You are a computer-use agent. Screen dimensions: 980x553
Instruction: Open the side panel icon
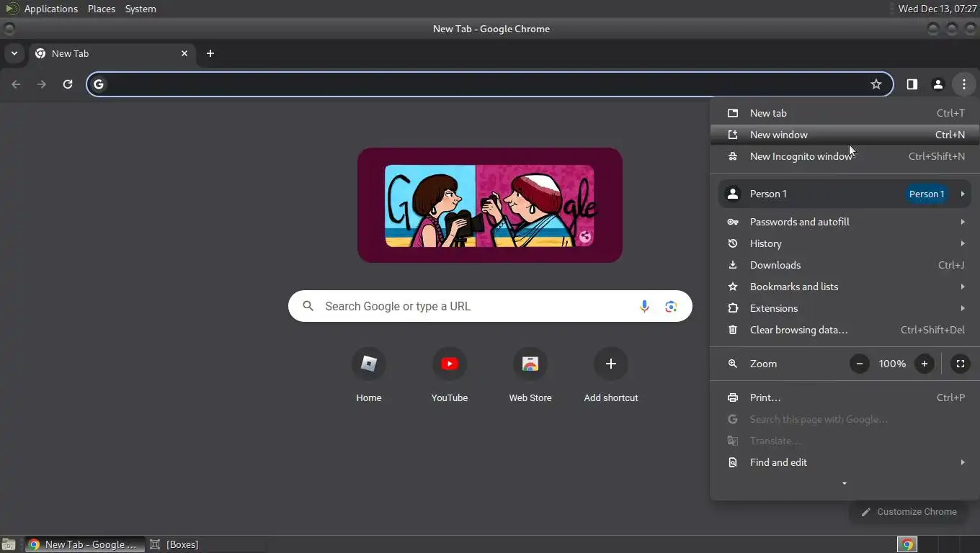[x=912, y=84]
